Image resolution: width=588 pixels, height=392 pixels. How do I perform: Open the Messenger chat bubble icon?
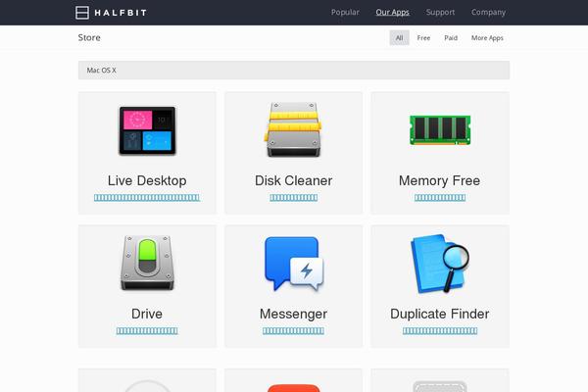tap(294, 264)
